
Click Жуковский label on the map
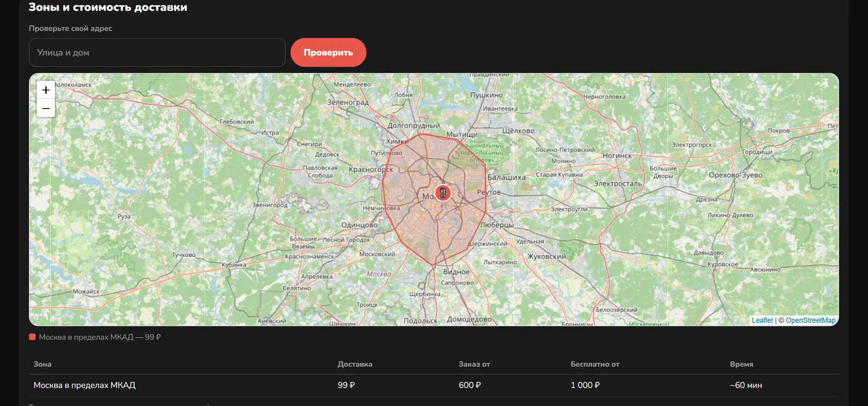547,256
